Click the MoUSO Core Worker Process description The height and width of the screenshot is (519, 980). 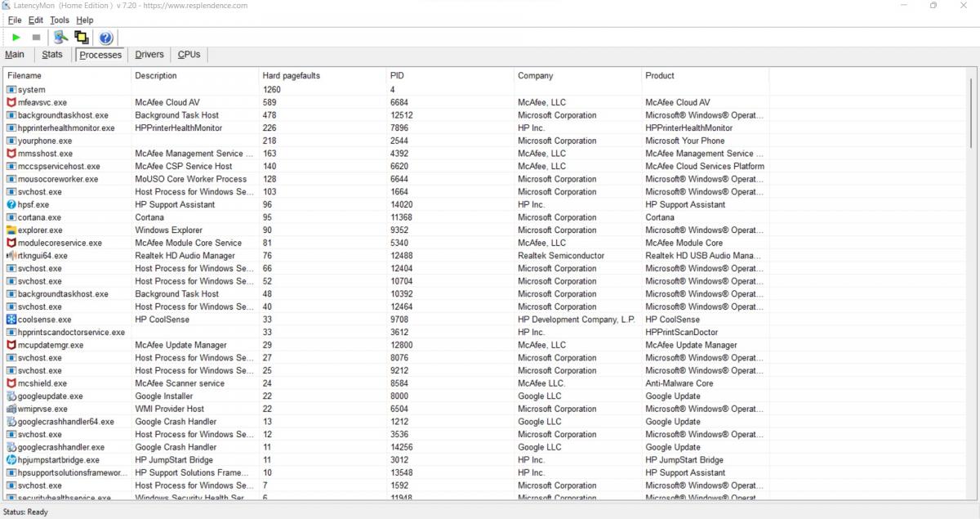(190, 179)
